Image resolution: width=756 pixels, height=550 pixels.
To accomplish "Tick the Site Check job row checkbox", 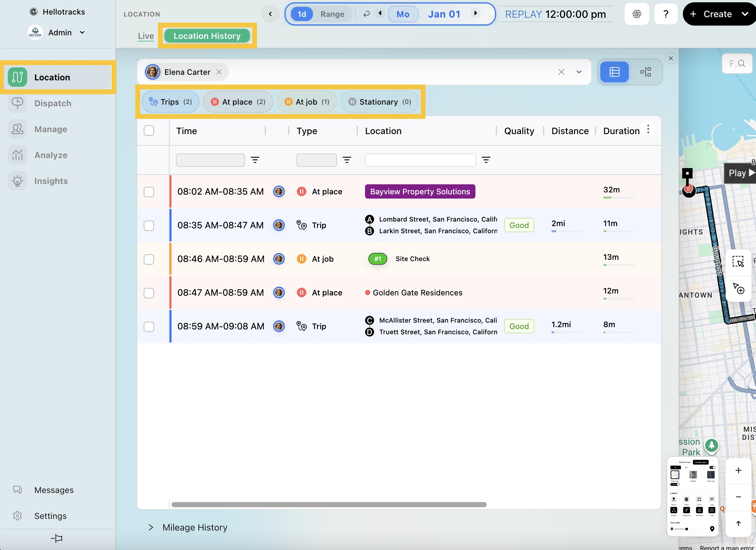I will tap(149, 259).
